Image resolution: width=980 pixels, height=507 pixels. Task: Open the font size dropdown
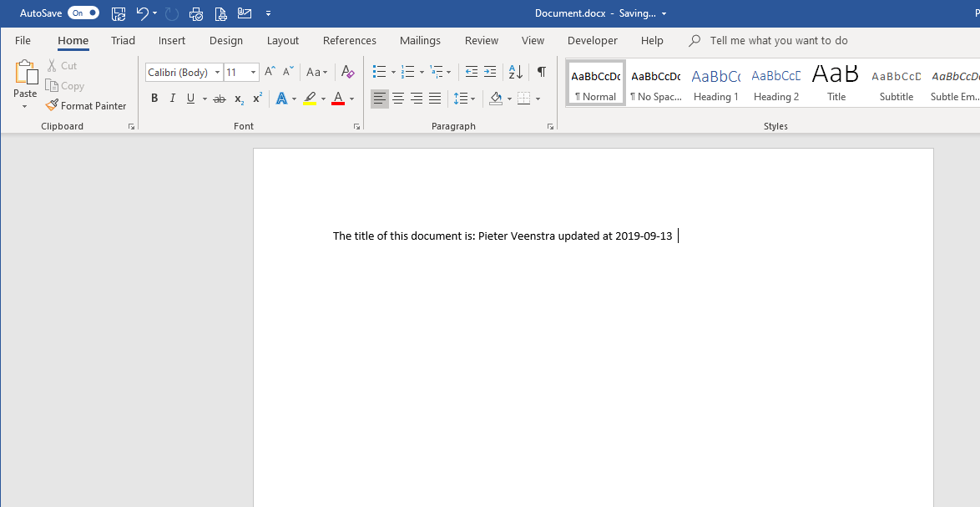point(253,73)
